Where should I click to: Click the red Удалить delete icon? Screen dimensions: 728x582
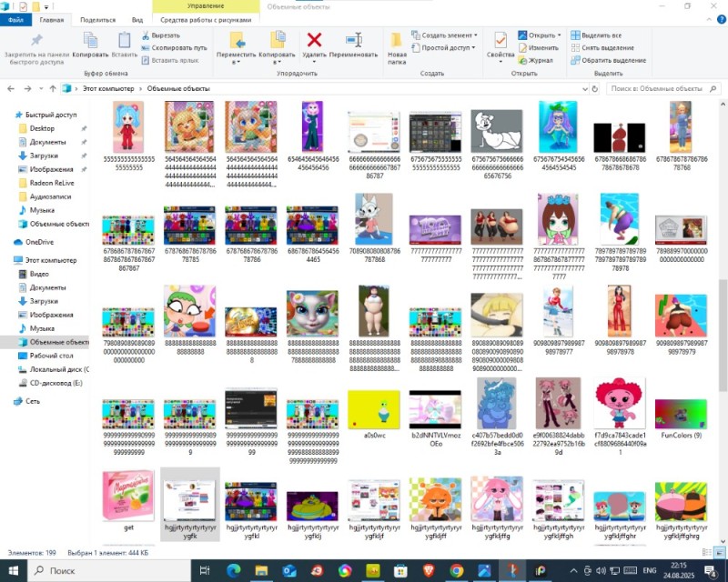coord(314,40)
